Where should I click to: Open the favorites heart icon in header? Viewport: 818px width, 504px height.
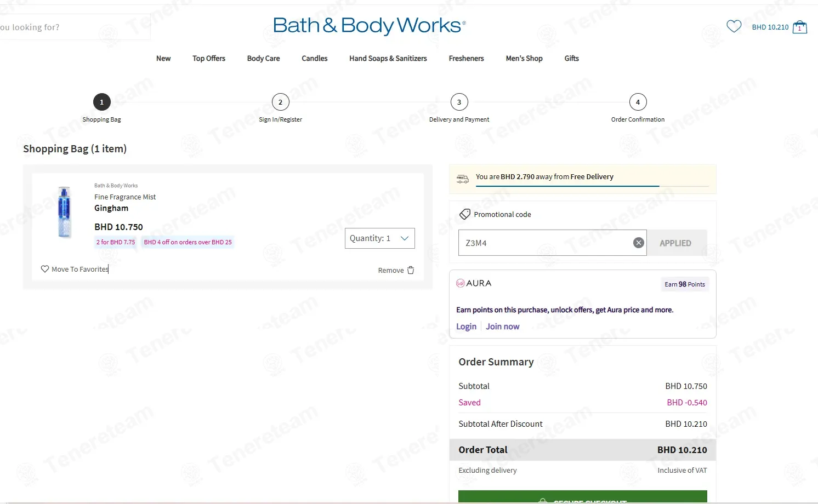[734, 26]
